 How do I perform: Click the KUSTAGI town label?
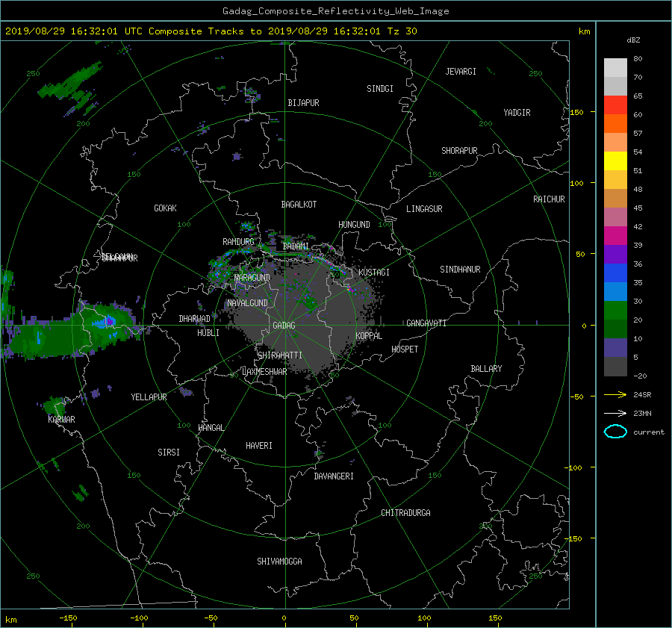[374, 273]
